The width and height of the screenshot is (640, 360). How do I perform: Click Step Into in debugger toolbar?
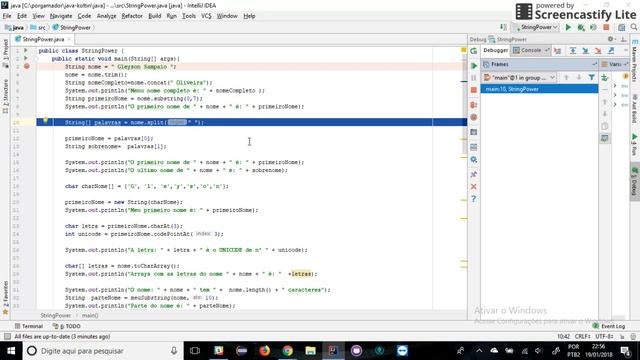[x=585, y=51]
